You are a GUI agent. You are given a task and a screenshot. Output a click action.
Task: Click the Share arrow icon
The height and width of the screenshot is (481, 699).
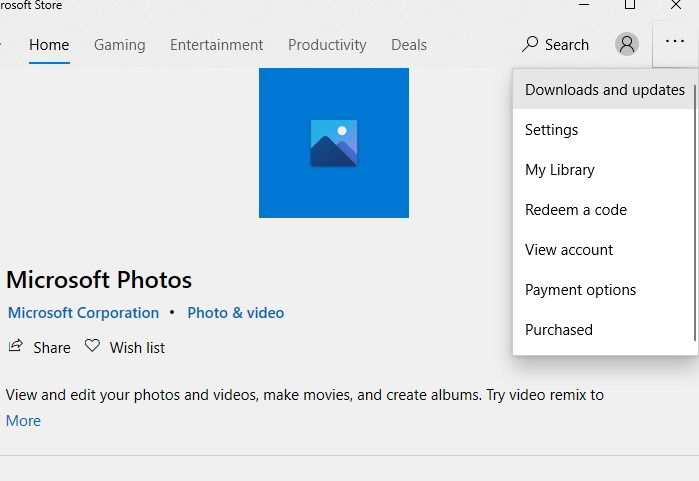coord(16,346)
